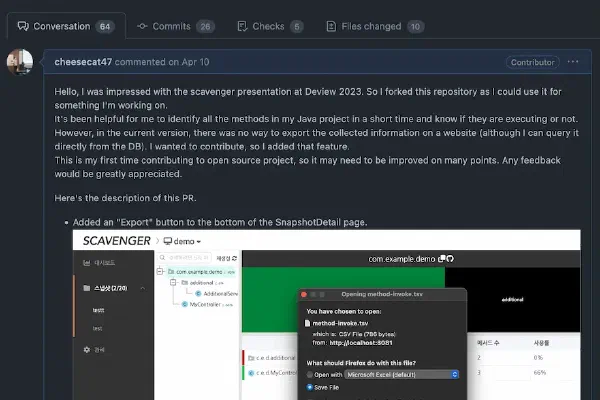This screenshot has width=600, height=400.
Task: Select the 'Save File' radio option
Action: (310, 387)
